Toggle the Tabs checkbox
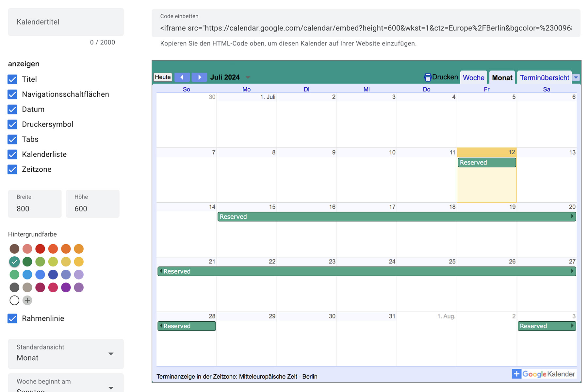The width and height of the screenshot is (588, 392). pyautogui.click(x=12, y=140)
